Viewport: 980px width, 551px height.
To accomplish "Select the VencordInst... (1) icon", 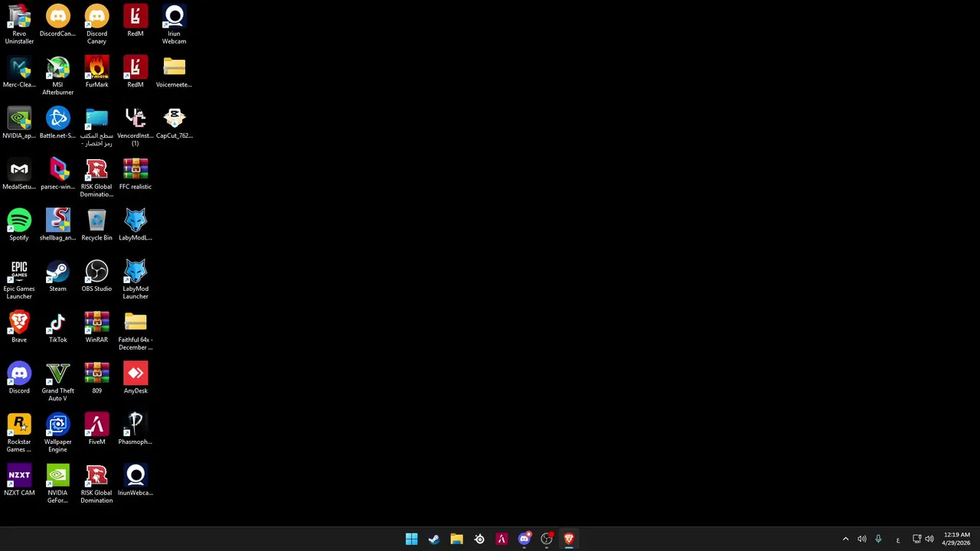I will click(x=136, y=127).
